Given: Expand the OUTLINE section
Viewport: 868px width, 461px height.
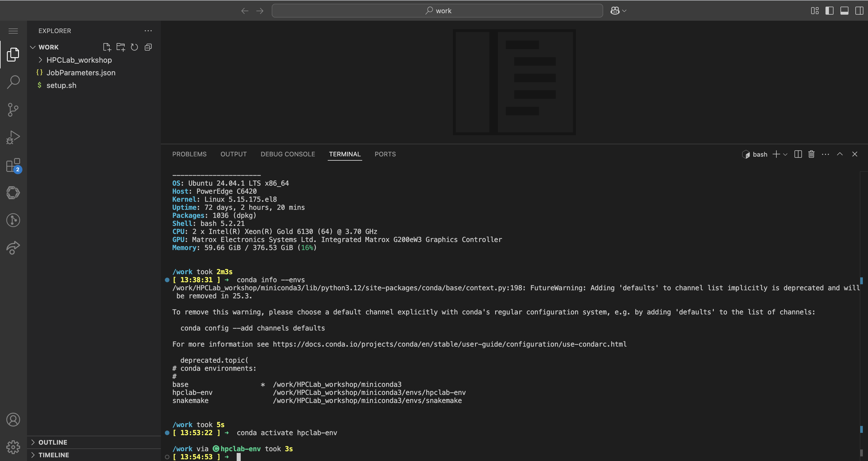Looking at the screenshot, I should (x=53, y=442).
